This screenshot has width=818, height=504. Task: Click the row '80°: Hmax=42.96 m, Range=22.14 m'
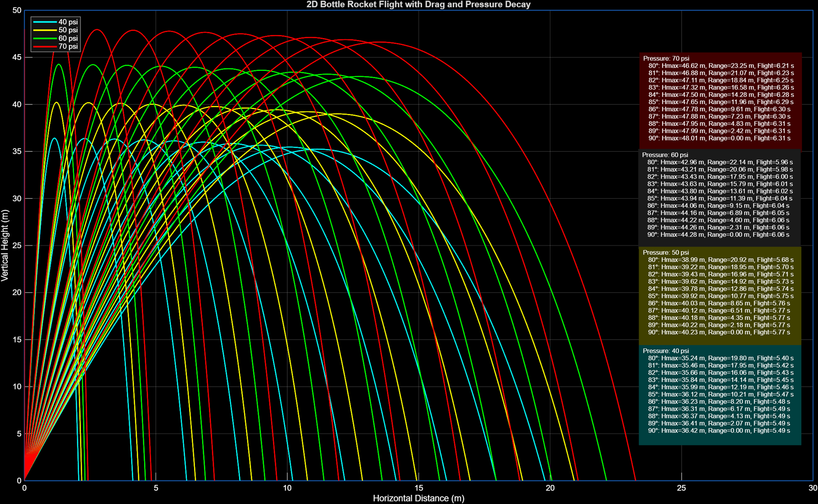[x=720, y=162]
